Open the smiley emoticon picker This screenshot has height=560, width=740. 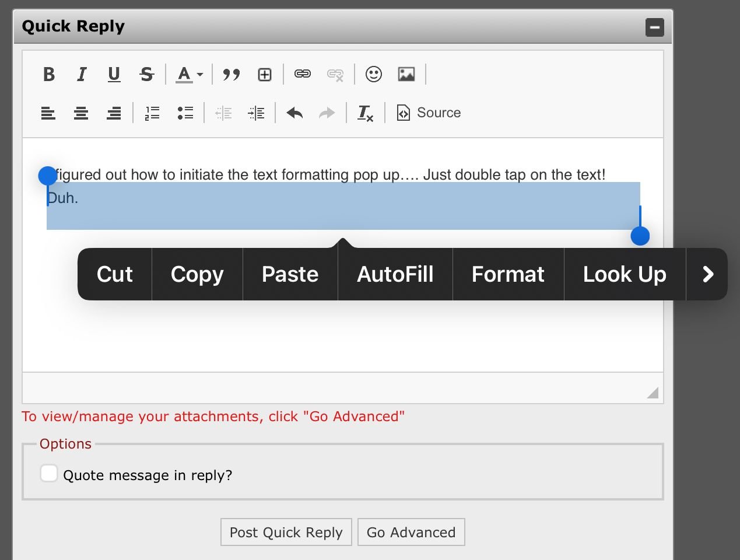point(373,74)
